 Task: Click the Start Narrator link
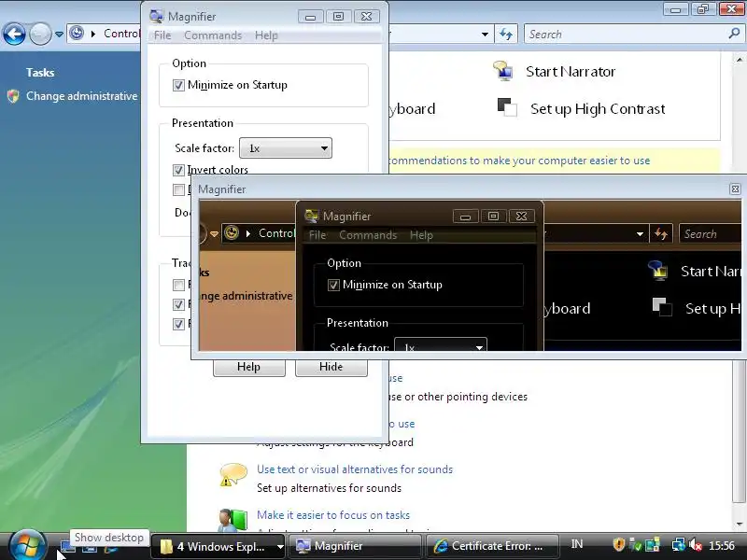[x=571, y=72]
